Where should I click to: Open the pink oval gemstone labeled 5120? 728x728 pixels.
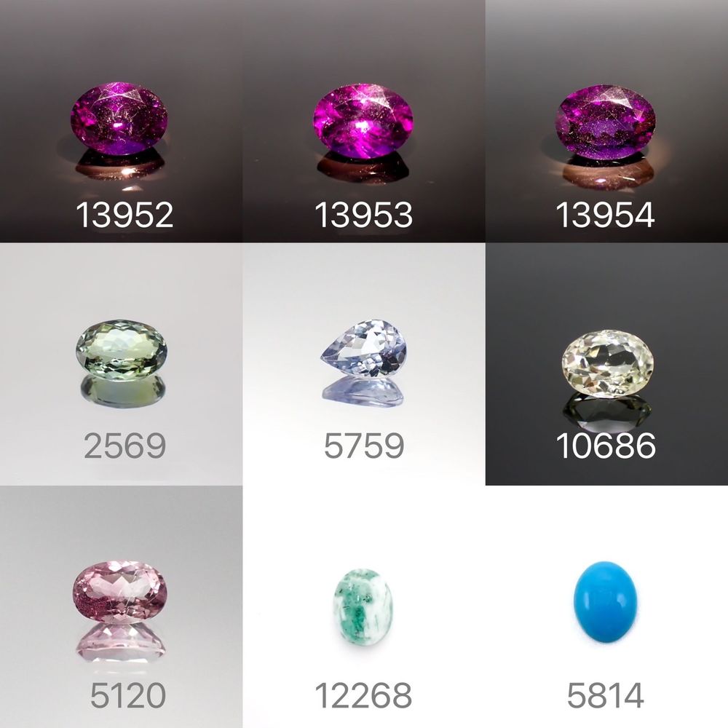121,607
